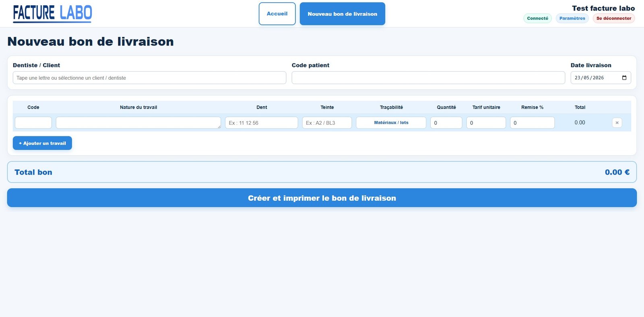Focus the Dentiste / Client search field
644x317 pixels.
[x=149, y=78]
